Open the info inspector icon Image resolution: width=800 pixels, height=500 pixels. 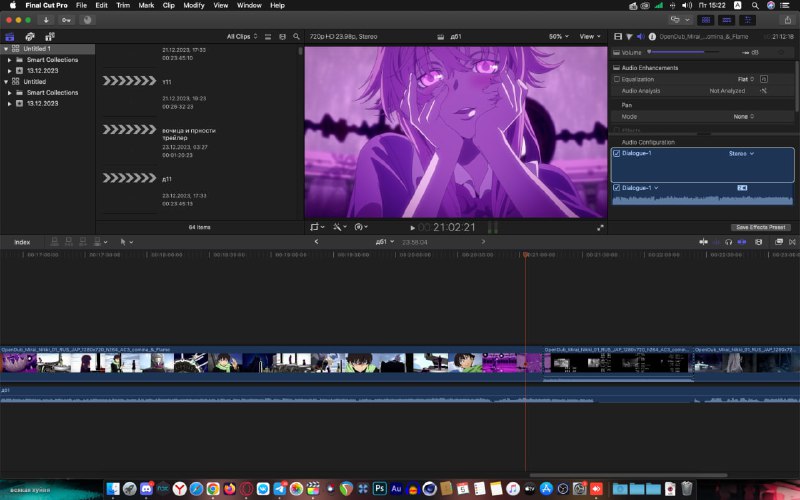pyautogui.click(x=652, y=37)
